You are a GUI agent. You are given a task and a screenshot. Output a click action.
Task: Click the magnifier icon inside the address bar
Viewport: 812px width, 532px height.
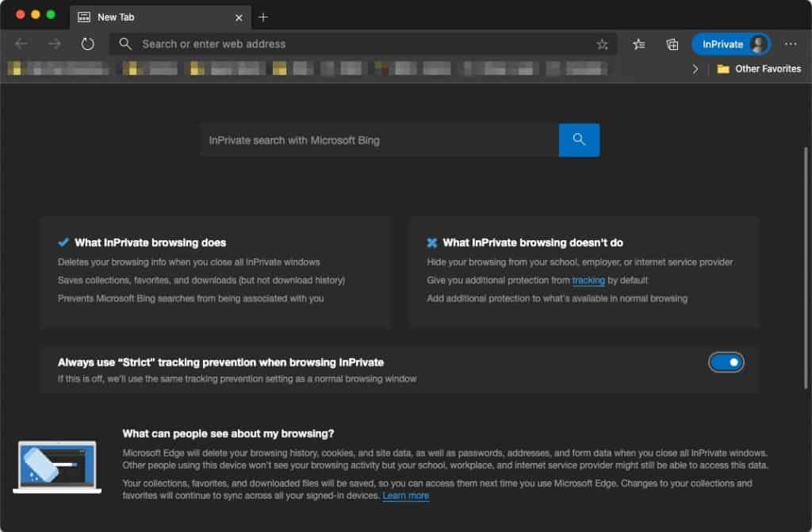(125, 44)
